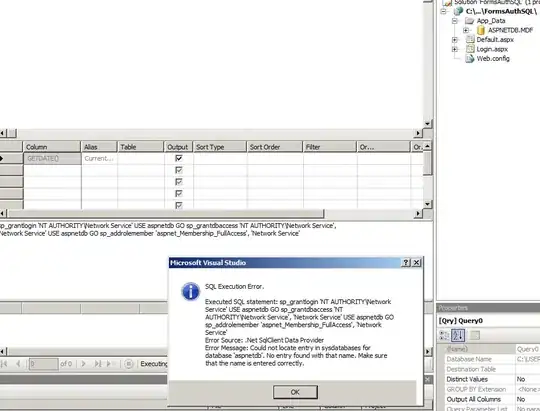Click the Web.config file icon

(469, 59)
